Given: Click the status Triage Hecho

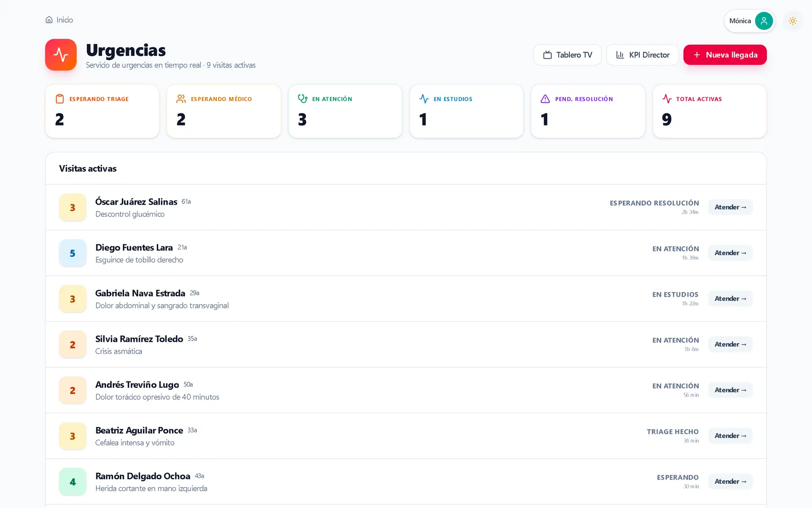Looking at the screenshot, I should (672, 432).
